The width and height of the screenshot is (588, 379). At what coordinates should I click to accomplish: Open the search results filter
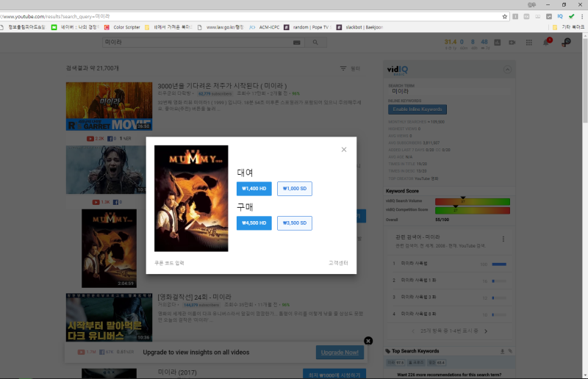click(350, 68)
